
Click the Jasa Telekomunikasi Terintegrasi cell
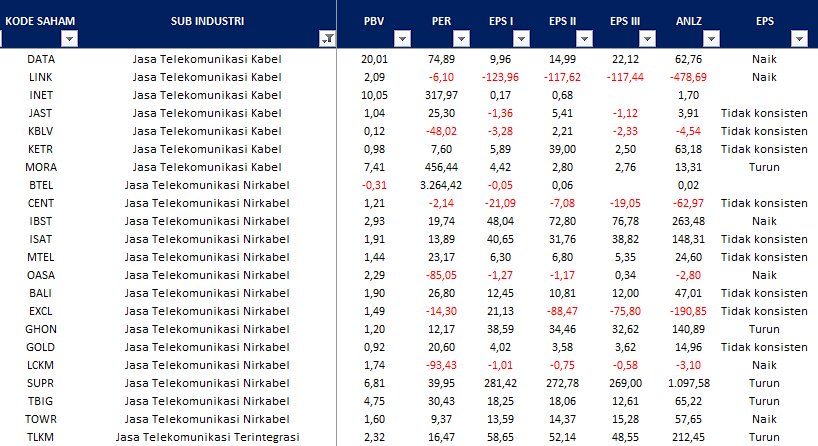[206, 437]
